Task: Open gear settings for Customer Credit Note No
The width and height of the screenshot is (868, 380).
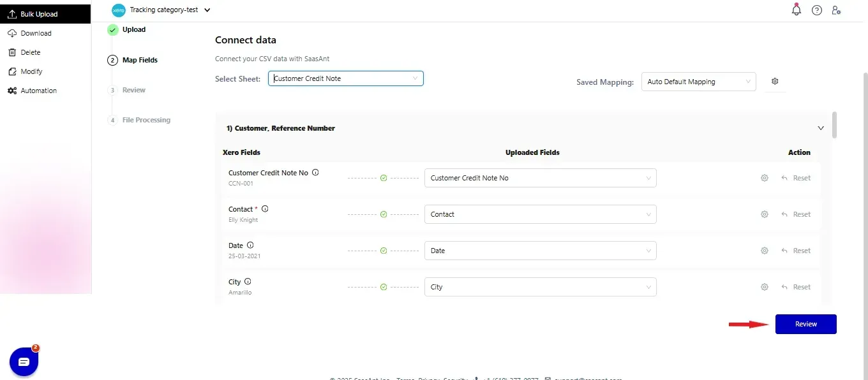Action: [x=764, y=178]
